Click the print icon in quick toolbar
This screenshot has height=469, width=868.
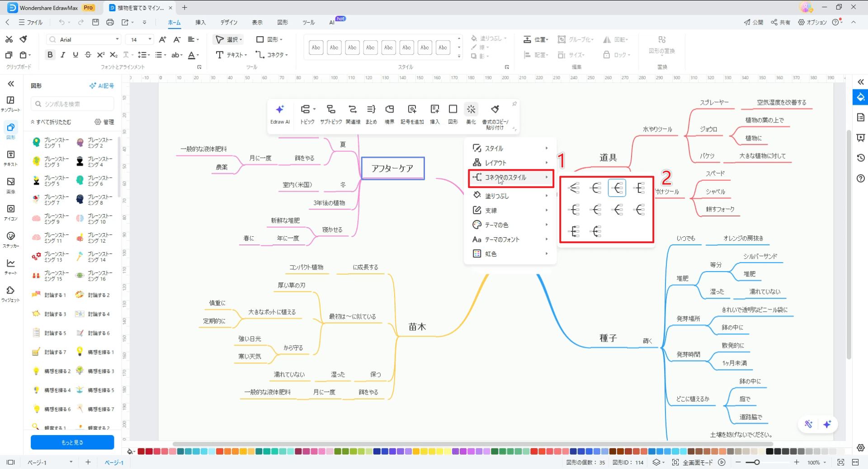110,22
